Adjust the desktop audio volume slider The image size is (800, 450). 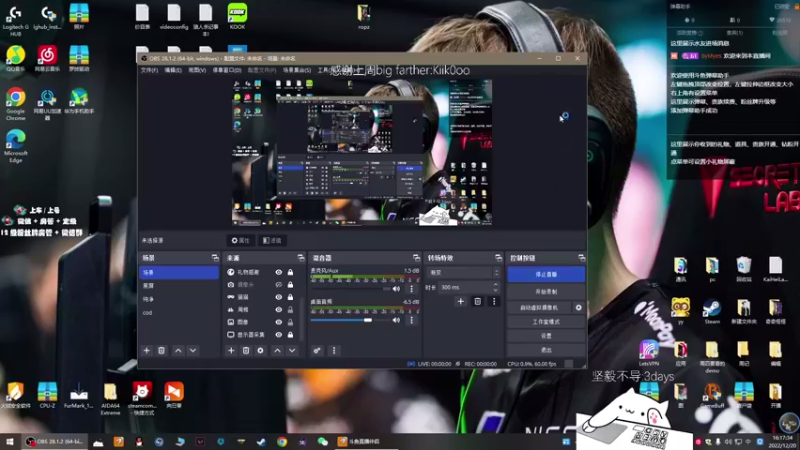[x=349, y=320]
